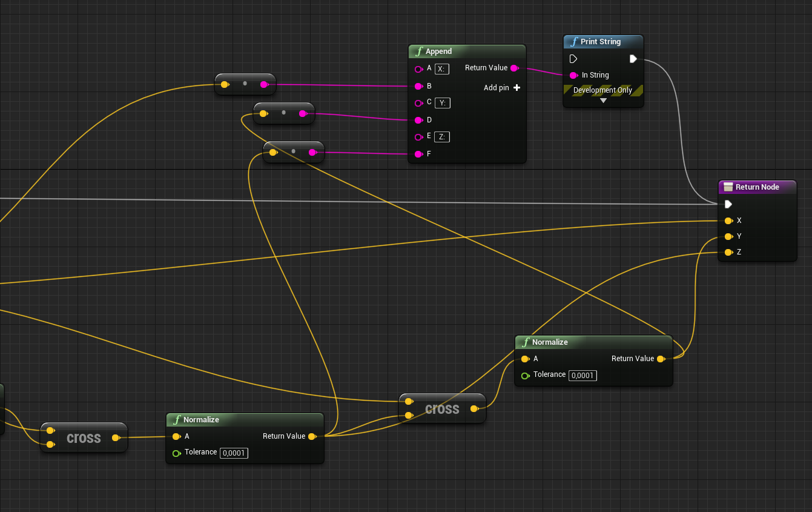Viewport: 812px width, 512px height.
Task: Click the 'Add pin' label on Append
Action: click(x=497, y=88)
